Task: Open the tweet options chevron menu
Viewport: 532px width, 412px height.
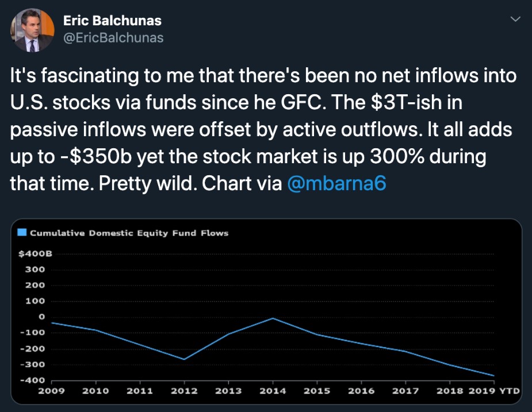Action: click(x=515, y=19)
